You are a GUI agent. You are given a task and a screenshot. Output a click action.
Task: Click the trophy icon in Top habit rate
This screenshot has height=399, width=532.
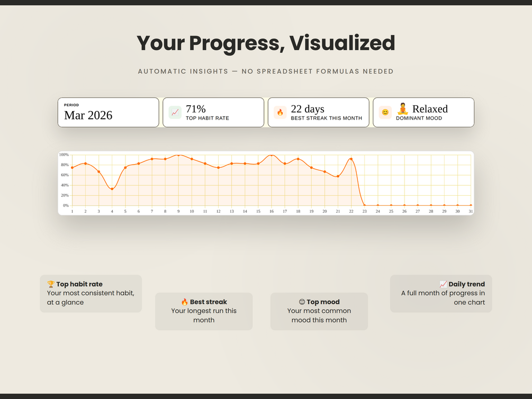(x=51, y=284)
